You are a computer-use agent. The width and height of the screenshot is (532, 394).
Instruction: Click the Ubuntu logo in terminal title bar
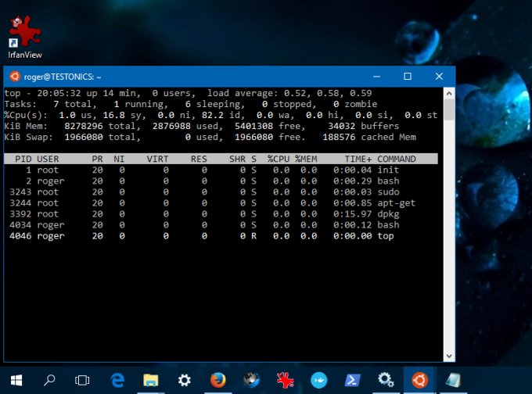15,77
